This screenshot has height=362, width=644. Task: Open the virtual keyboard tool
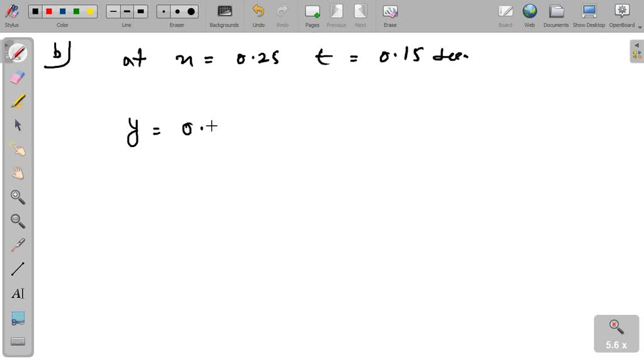(18, 341)
